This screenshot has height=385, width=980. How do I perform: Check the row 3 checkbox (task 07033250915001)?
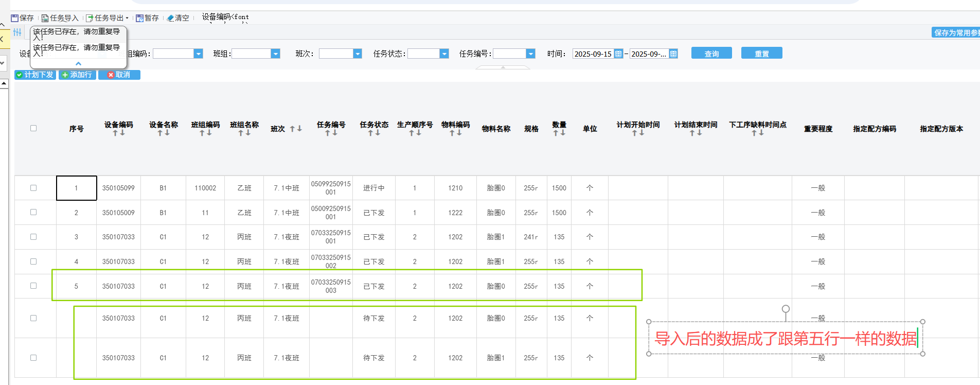click(33, 237)
